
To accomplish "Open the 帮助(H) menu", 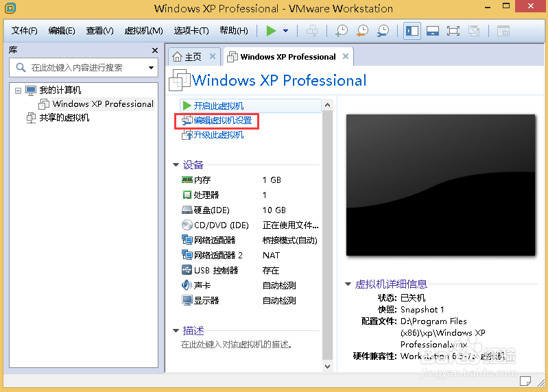I will coord(234,31).
